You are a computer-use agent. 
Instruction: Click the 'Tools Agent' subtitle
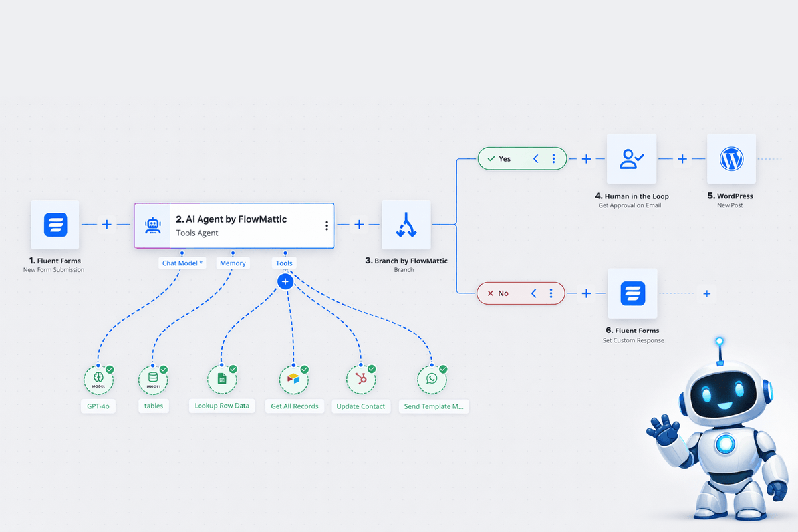tap(198, 233)
